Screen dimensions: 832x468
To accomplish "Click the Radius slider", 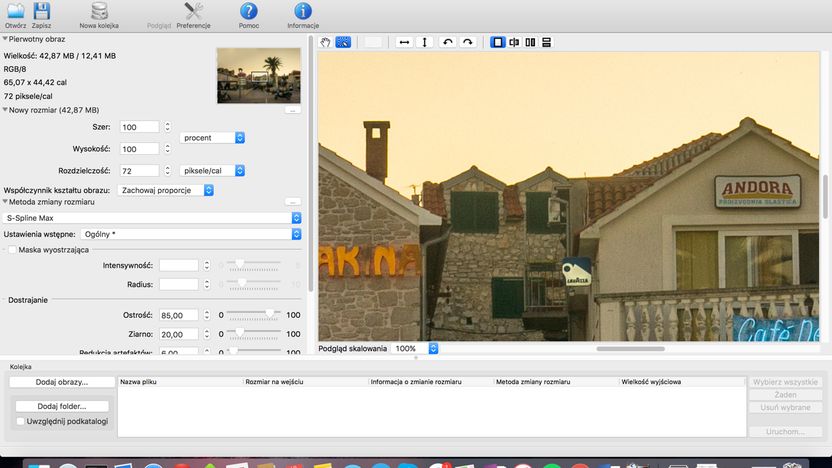I will (254, 283).
